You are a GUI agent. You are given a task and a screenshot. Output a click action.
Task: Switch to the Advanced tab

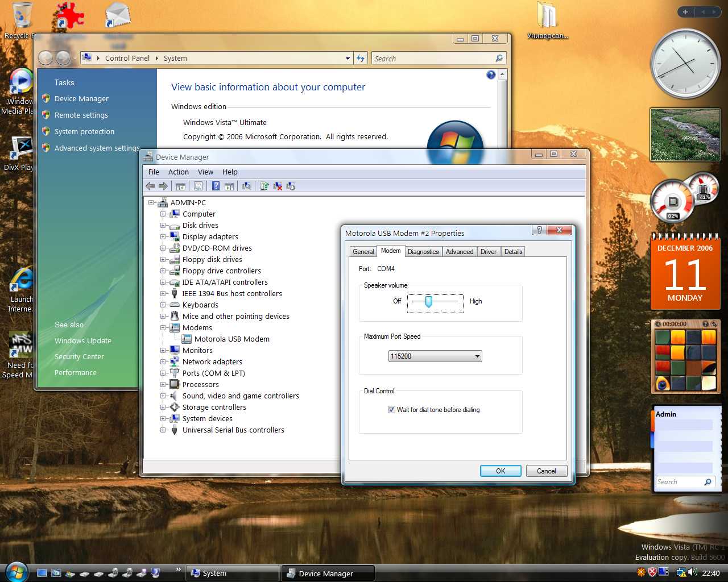(x=460, y=252)
